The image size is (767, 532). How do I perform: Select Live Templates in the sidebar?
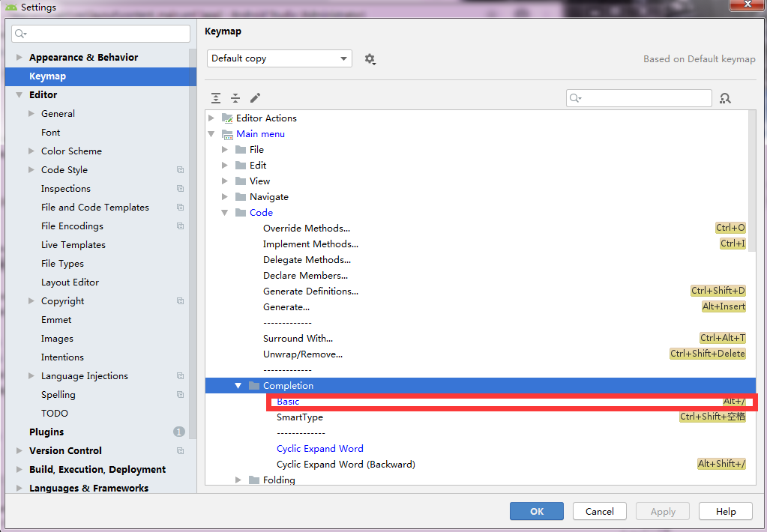73,244
